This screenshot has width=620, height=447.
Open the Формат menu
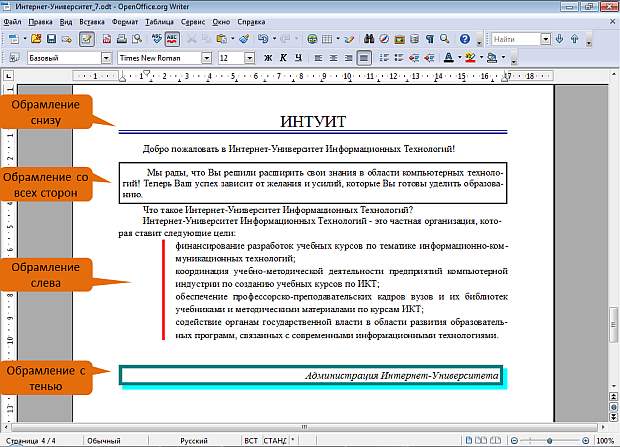point(125,22)
